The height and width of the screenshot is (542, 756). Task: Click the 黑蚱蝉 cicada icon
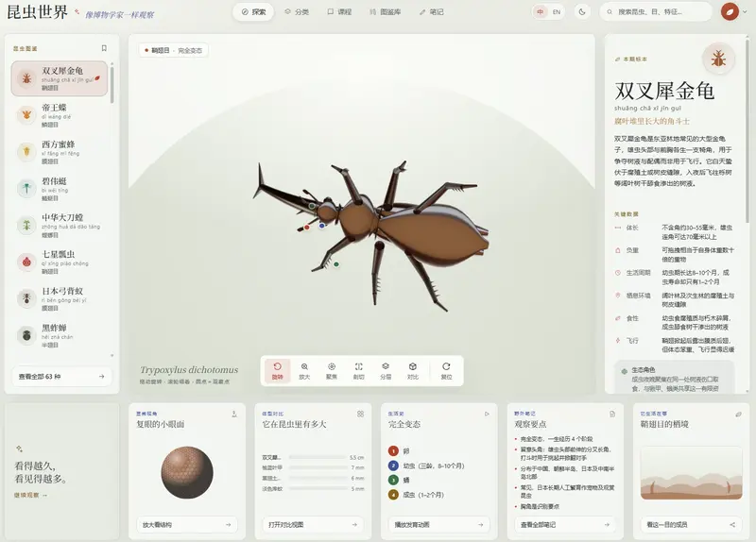click(x=26, y=335)
